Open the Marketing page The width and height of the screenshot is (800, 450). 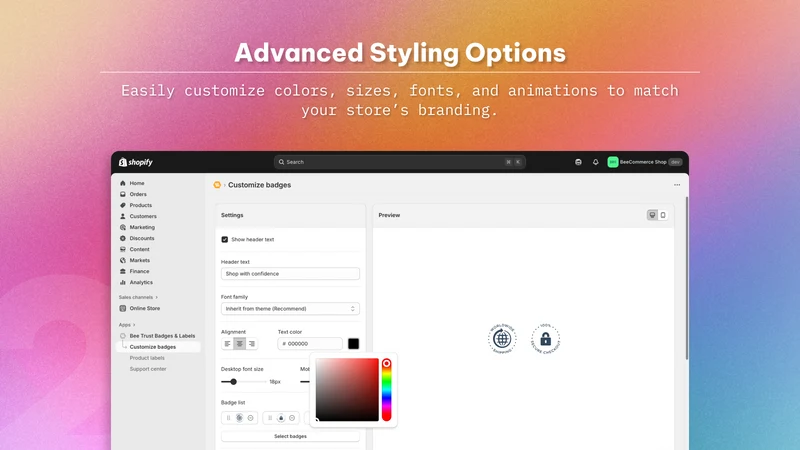pos(142,227)
